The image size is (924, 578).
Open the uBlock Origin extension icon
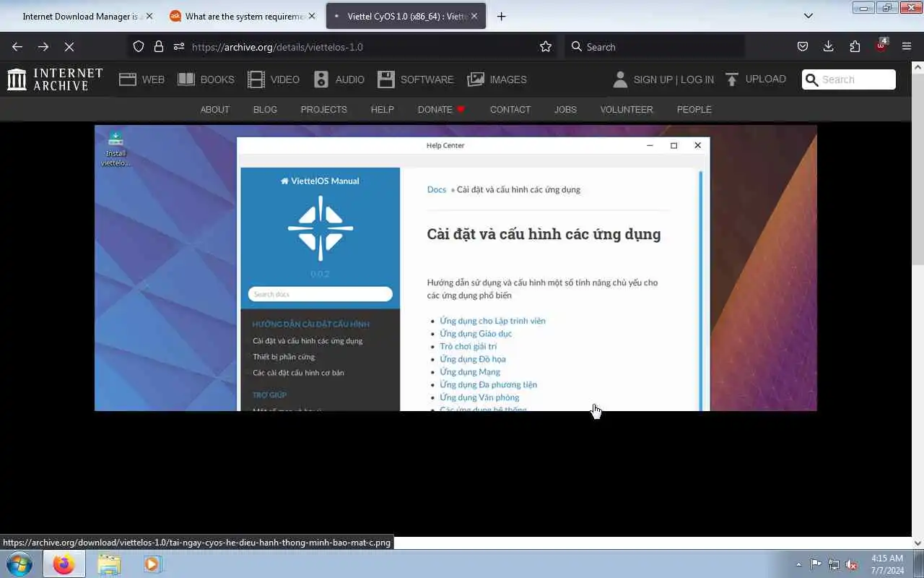pyautogui.click(x=881, y=45)
